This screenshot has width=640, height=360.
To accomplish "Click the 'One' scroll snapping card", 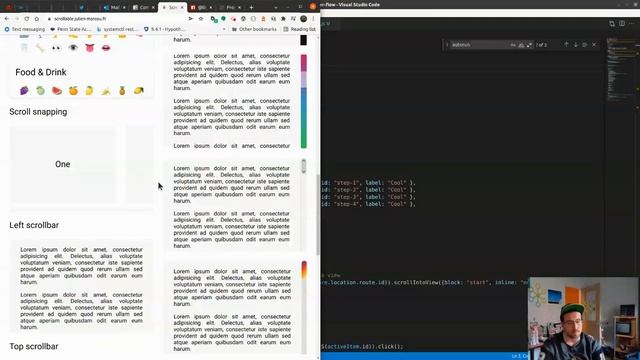I will (x=62, y=164).
